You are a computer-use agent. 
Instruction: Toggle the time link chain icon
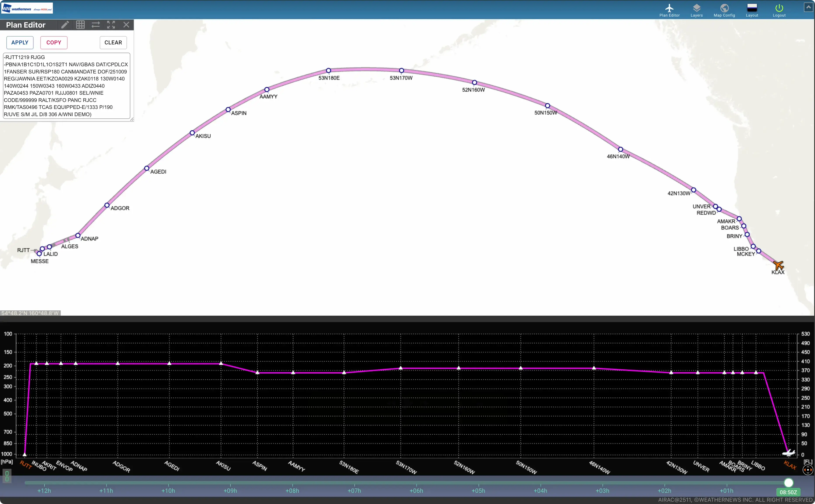(x=7, y=476)
